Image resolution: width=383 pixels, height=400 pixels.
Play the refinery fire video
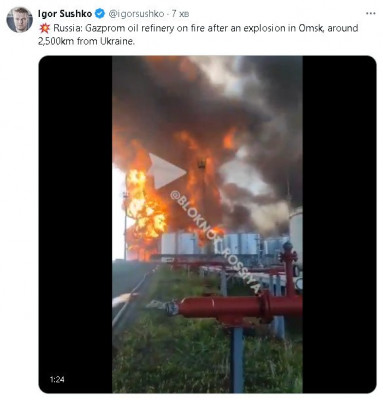point(167,171)
